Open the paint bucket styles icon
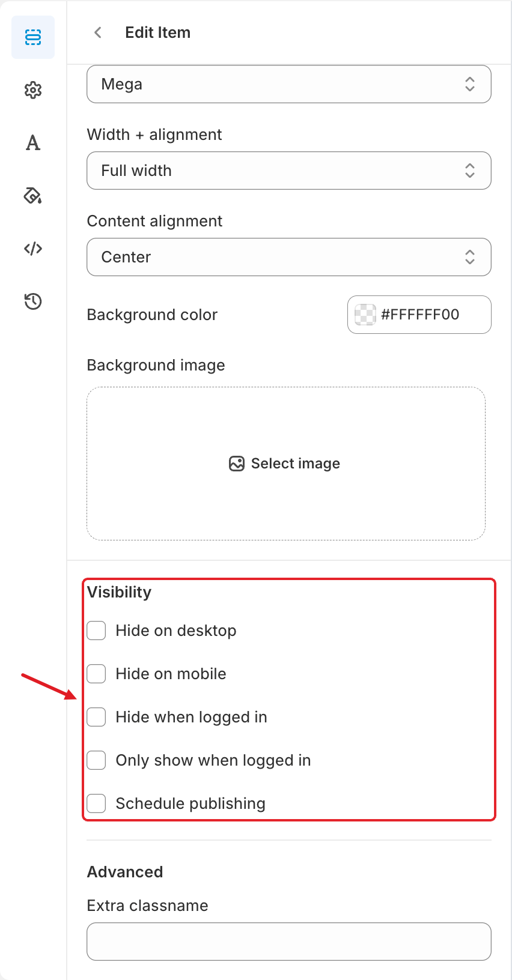 (x=33, y=196)
